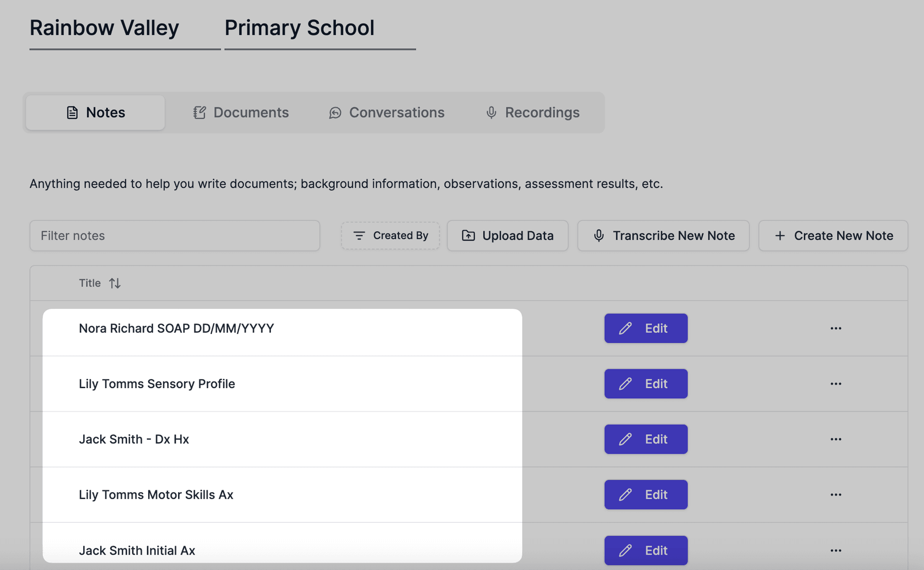Click the filter/sort icon in Created By
Image resolution: width=924 pixels, height=570 pixels.
click(x=359, y=235)
